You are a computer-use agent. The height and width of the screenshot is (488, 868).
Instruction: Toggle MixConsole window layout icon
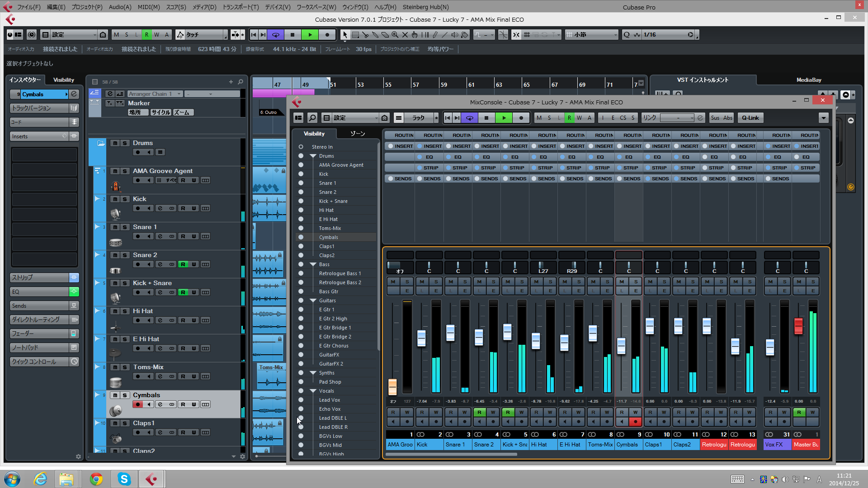(298, 118)
